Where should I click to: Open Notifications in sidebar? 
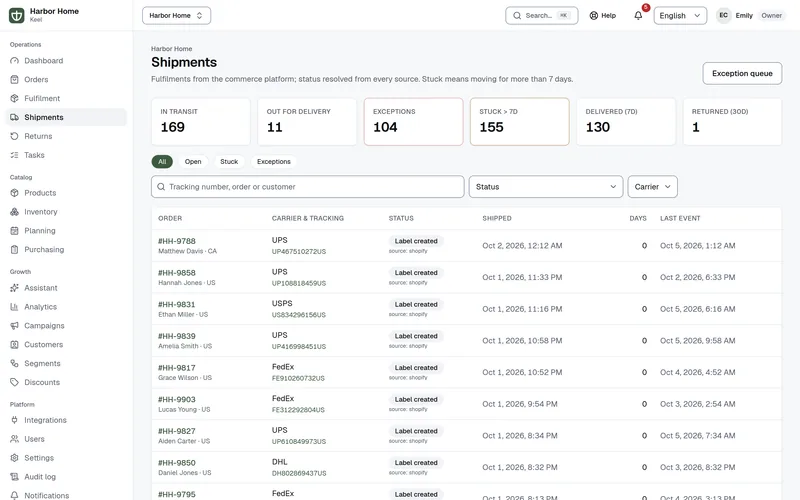pos(66,495)
